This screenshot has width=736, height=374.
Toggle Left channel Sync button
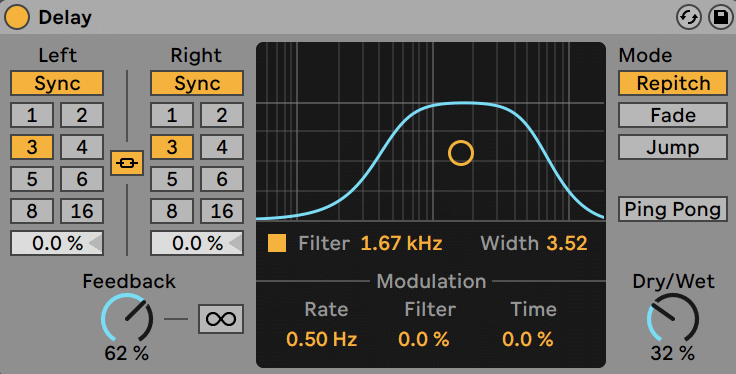click(x=57, y=84)
